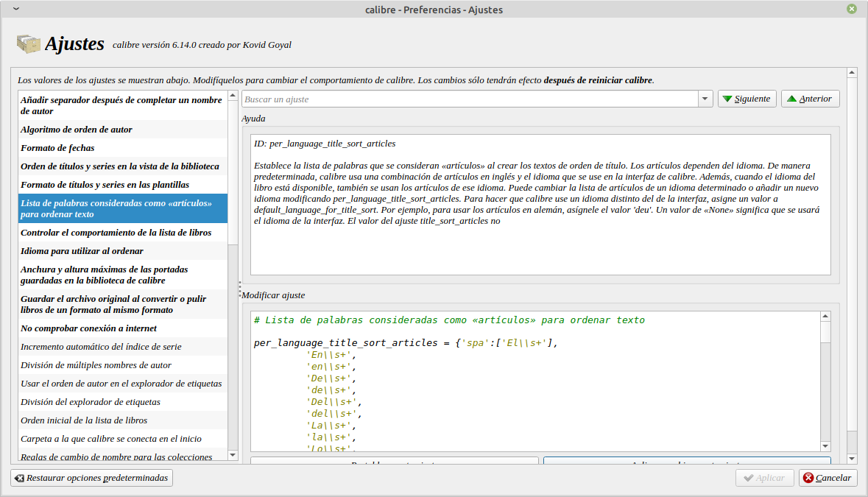
Task: Click the splitter handle between list and help
Action: pyautogui.click(x=239, y=287)
